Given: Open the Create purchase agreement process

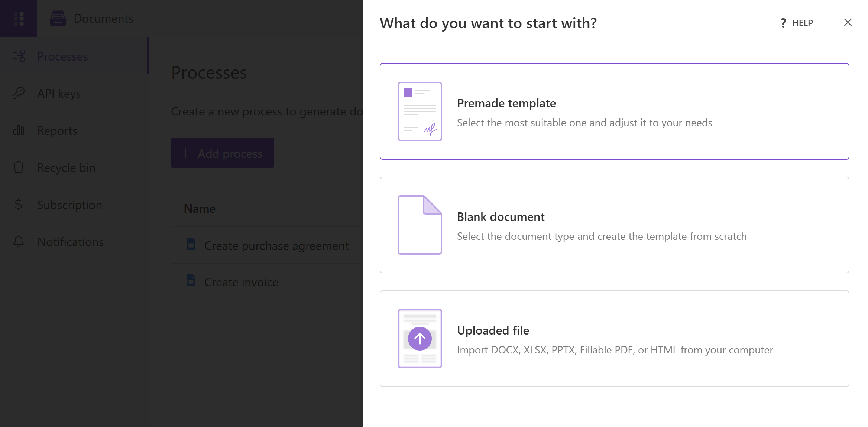Looking at the screenshot, I should (x=276, y=245).
